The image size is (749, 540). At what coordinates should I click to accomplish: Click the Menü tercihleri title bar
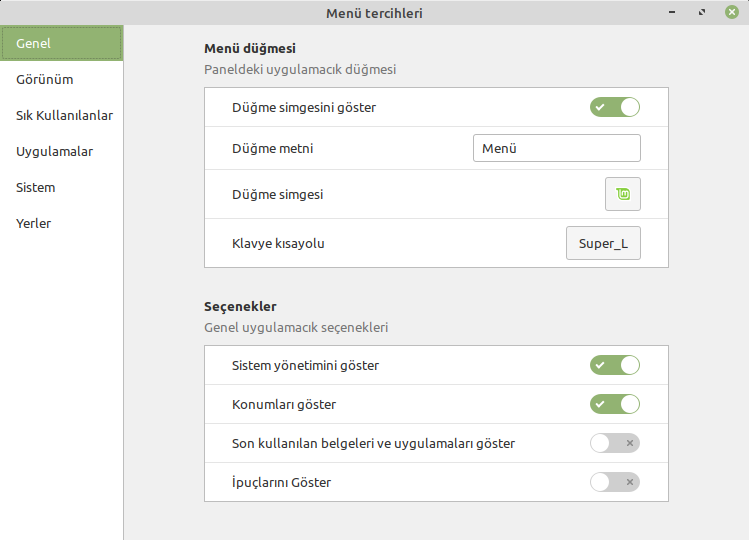[x=374, y=13]
